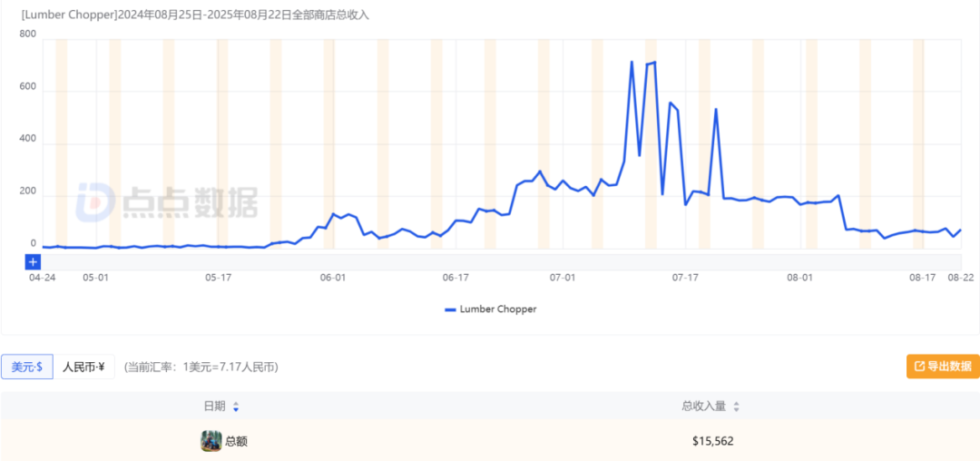Viewport: 980px width, 461px height.
Task: Click the 08-17 x-axis date label
Action: coord(923,277)
